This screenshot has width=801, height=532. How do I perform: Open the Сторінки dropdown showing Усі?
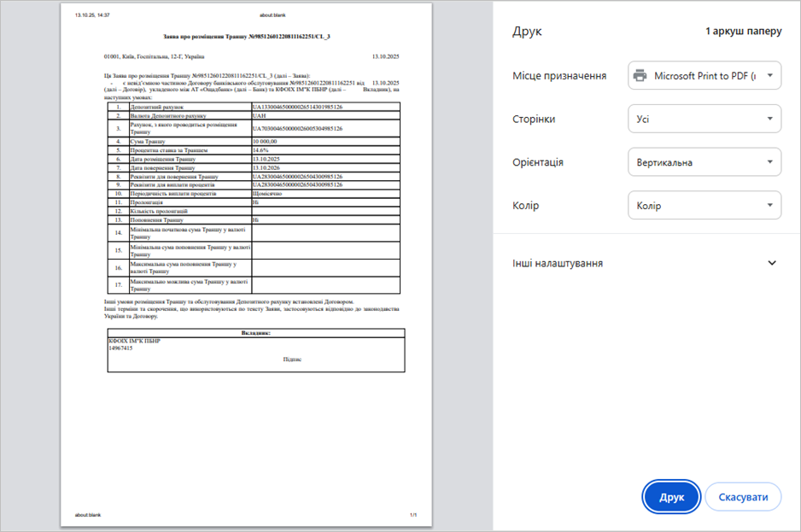click(x=705, y=119)
